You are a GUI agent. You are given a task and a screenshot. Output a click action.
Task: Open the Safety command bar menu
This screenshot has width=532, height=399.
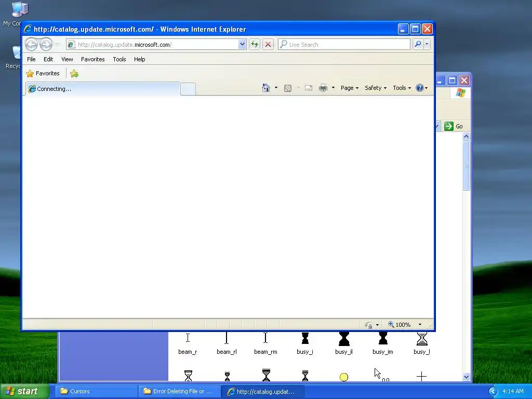(x=376, y=88)
